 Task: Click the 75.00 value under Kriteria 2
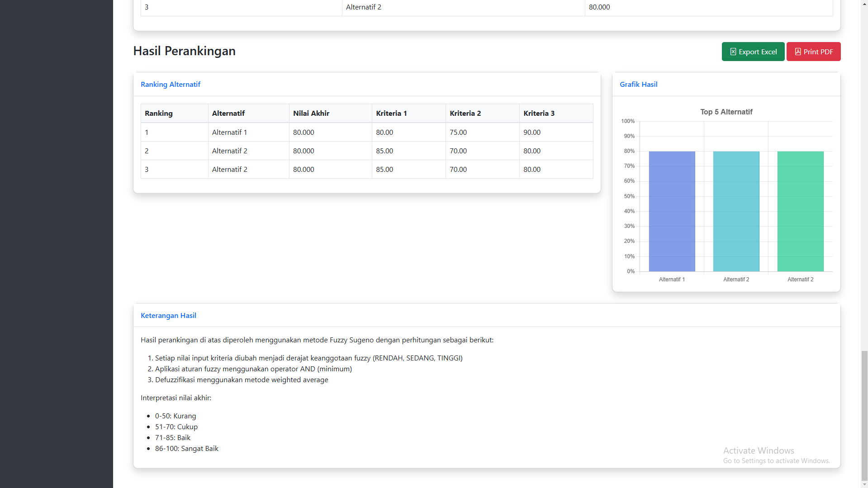tap(458, 132)
